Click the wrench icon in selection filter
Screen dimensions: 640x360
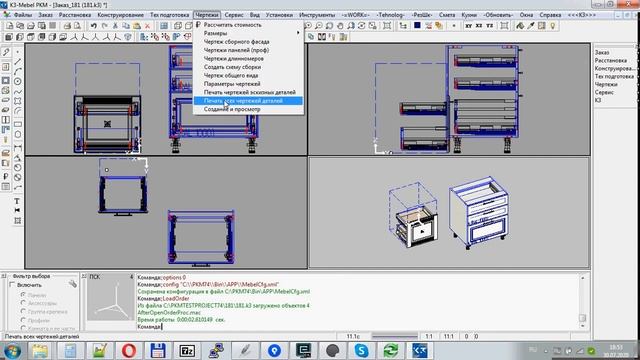tap(73, 284)
